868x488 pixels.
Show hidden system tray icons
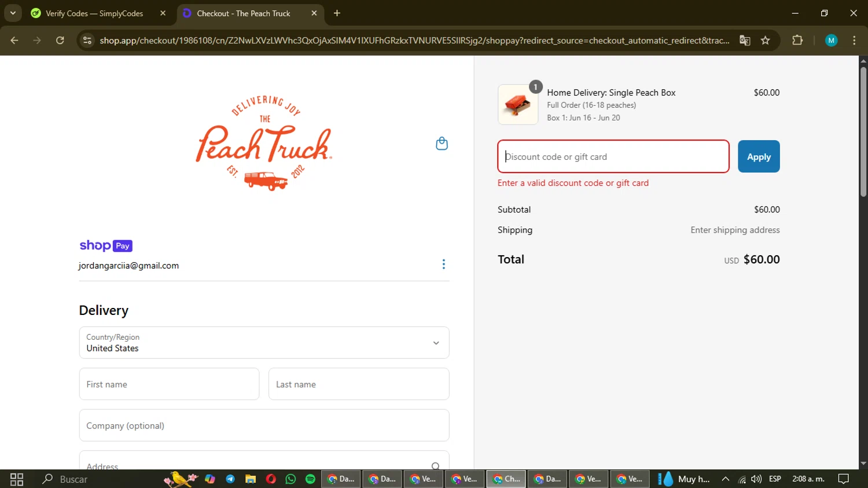[726, 479]
